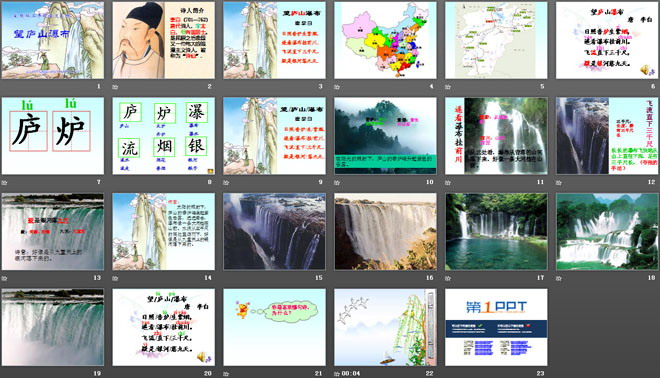Click animation star icon under slide 12
The height and width of the screenshot is (378, 660).
[x=559, y=182]
